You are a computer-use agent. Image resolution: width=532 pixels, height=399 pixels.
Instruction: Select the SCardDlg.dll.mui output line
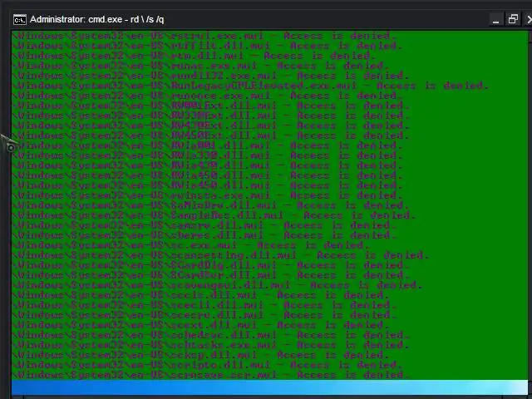pyautogui.click(x=210, y=265)
